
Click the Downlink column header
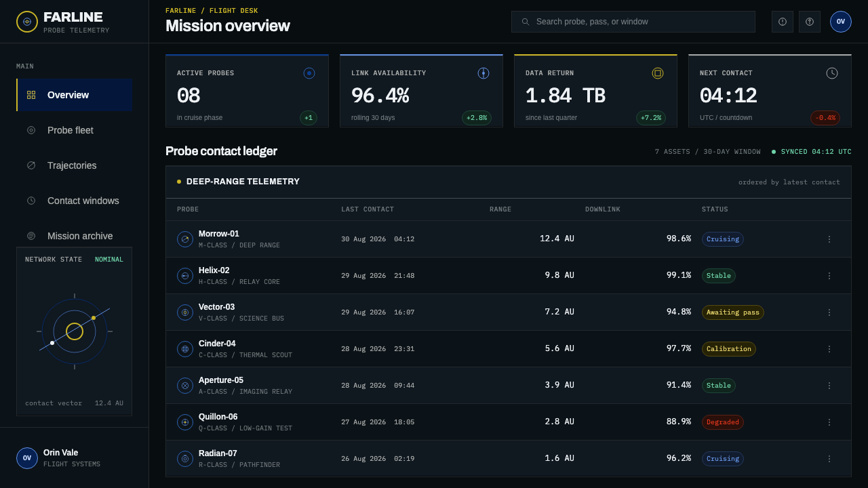point(603,209)
